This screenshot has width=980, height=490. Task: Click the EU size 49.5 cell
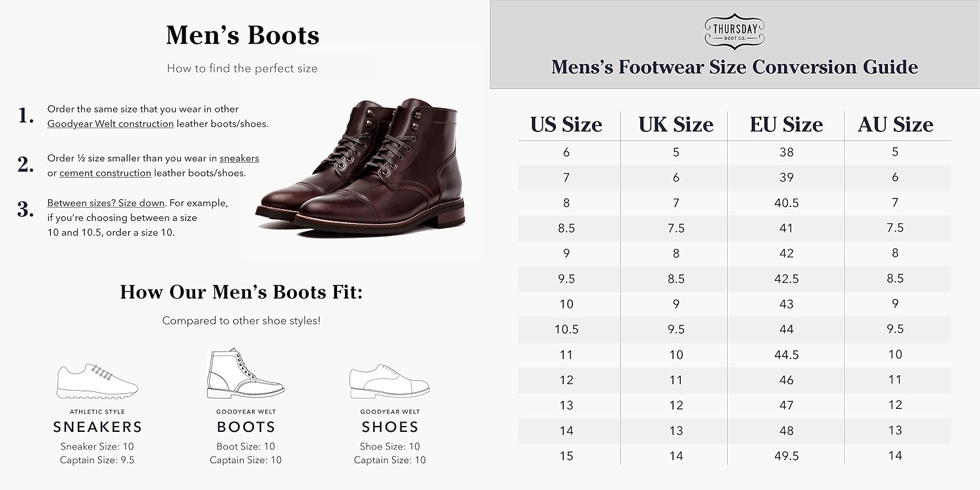coord(786,455)
